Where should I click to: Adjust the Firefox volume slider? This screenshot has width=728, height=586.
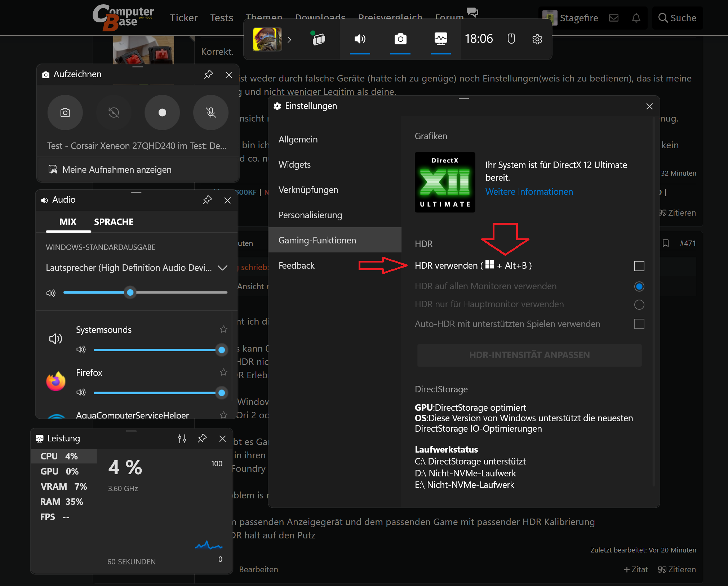coord(221,393)
